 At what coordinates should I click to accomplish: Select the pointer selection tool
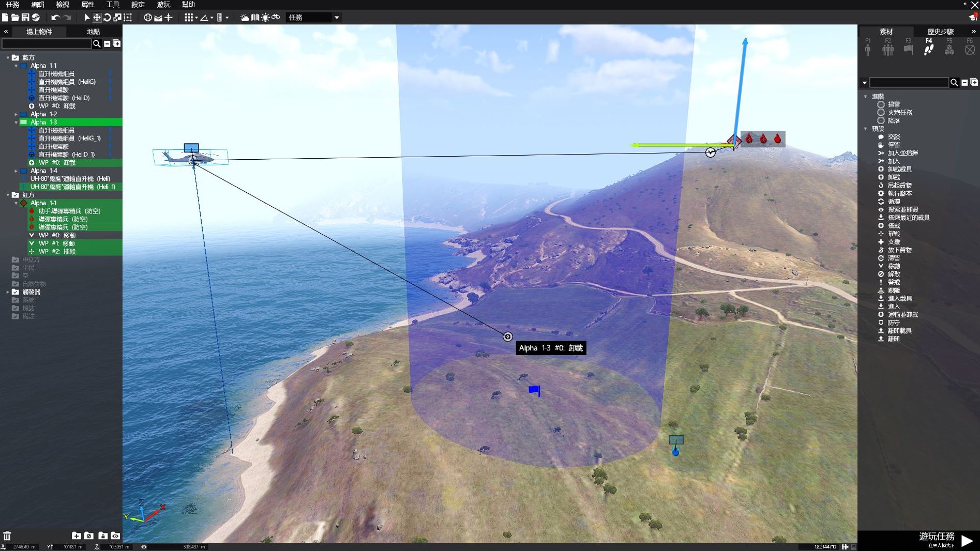(87, 17)
